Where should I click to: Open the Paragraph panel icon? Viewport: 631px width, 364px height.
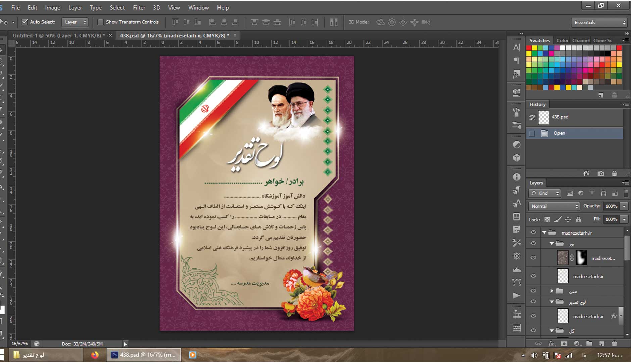coord(517,60)
